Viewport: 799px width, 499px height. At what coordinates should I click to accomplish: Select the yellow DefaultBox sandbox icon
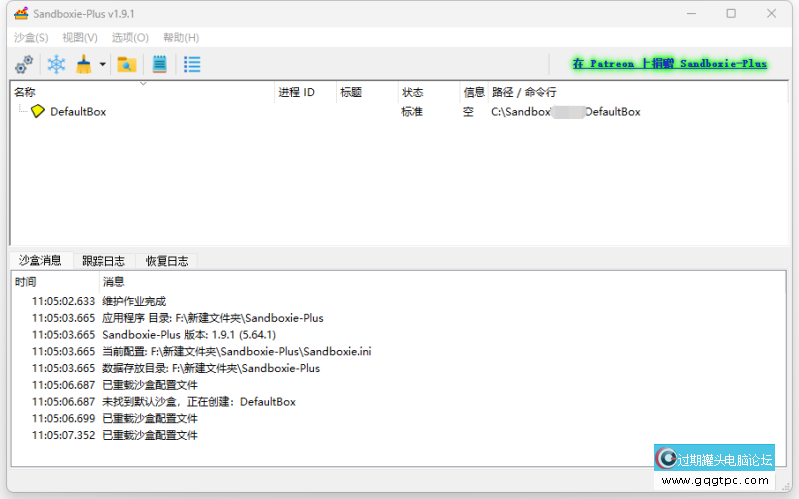coord(38,112)
